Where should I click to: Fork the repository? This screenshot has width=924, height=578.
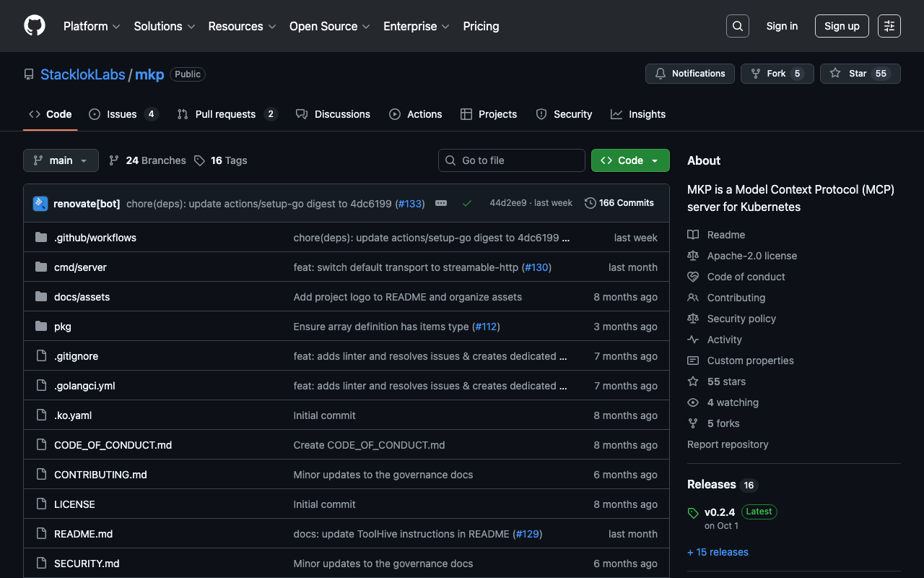[777, 74]
